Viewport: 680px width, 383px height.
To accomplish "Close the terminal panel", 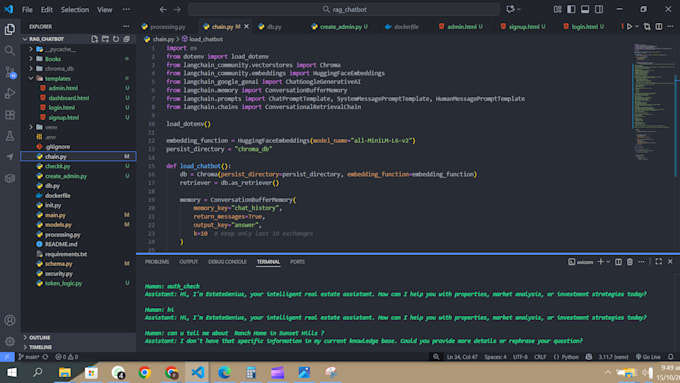I will [670, 262].
